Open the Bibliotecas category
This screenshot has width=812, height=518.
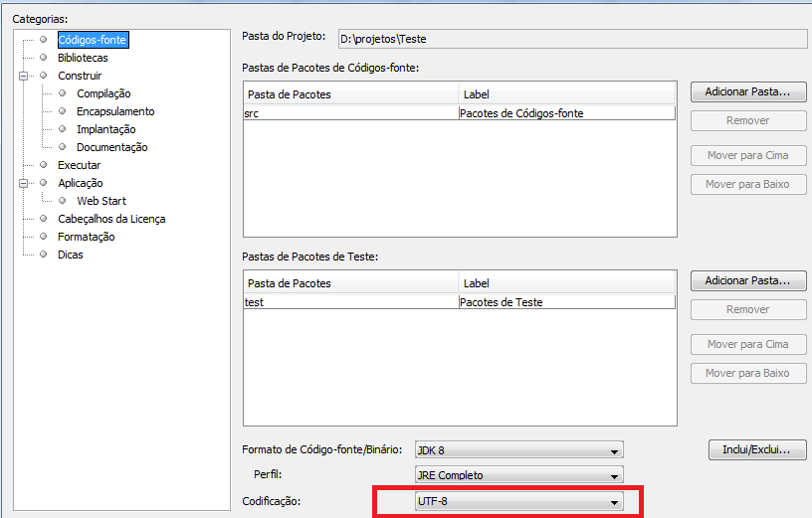point(83,58)
